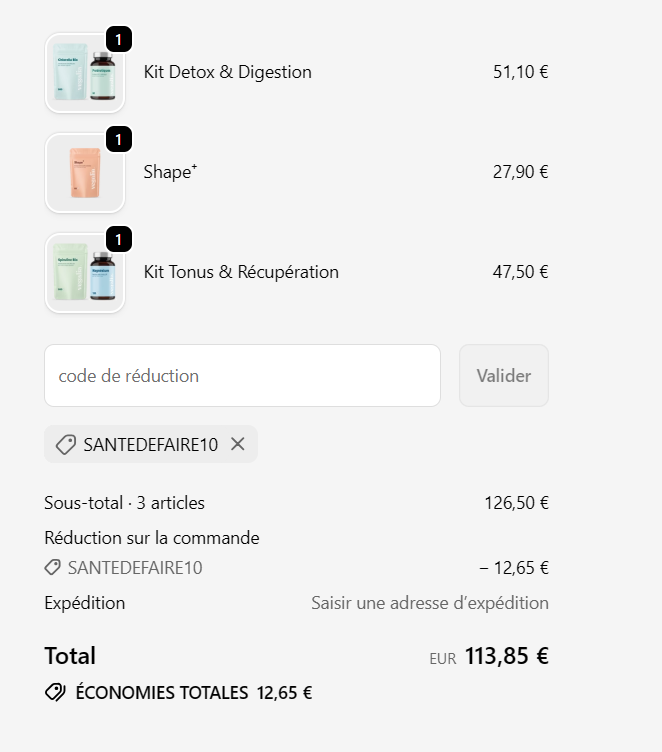This screenshot has width=662, height=752.
Task: Click the quantity badge on Kit Tonus & Récupération
Action: click(x=118, y=240)
